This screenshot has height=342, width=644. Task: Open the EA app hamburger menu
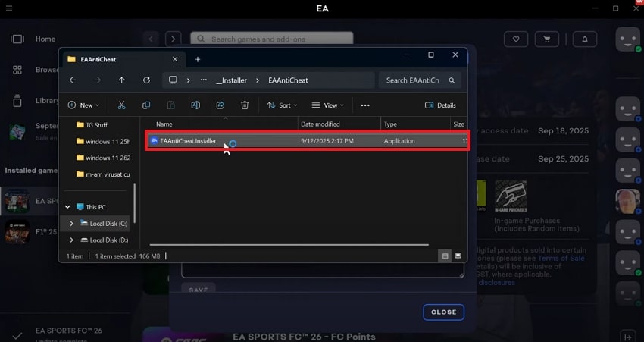click(9, 8)
